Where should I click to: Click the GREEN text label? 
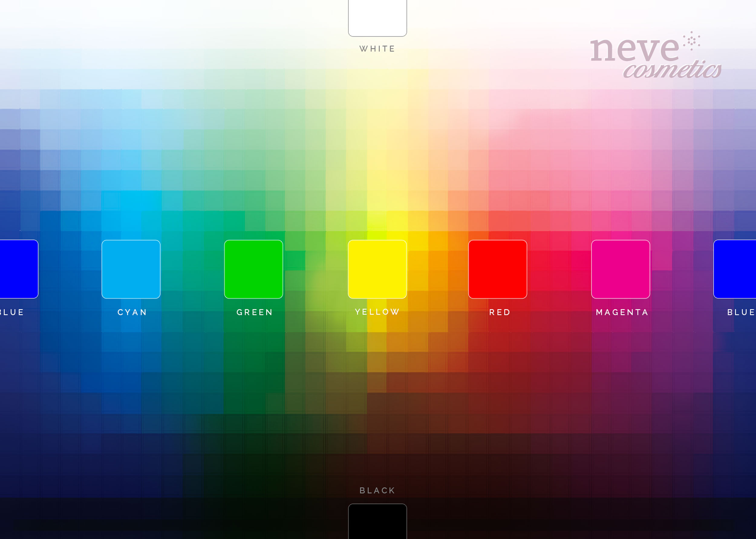point(254,312)
